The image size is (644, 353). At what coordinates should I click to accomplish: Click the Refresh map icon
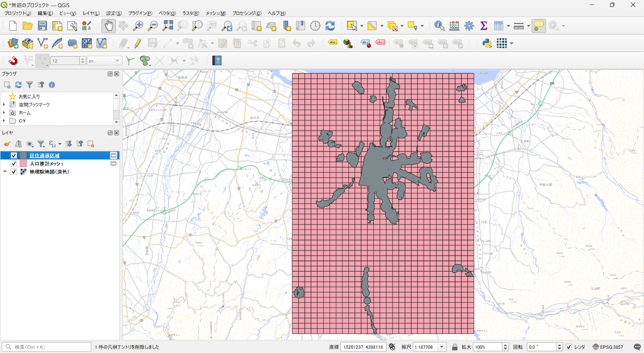[330, 26]
